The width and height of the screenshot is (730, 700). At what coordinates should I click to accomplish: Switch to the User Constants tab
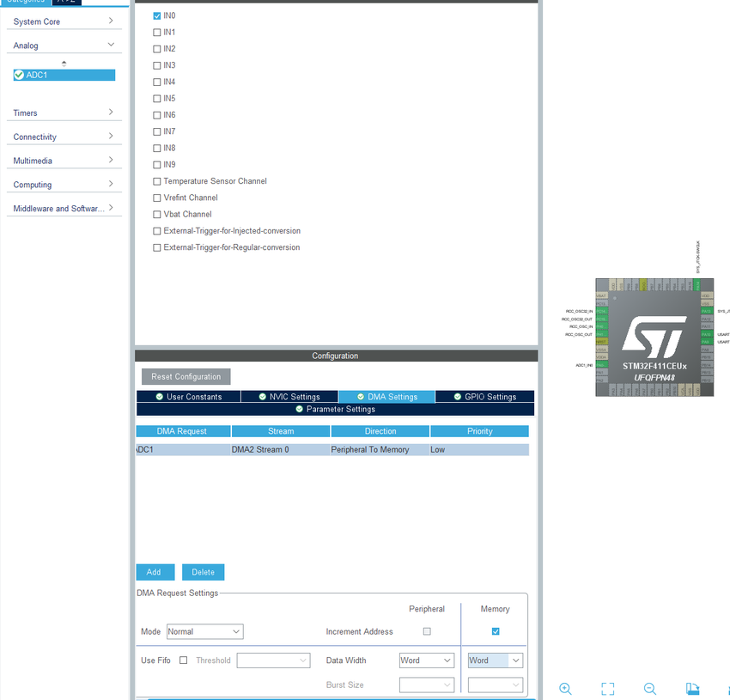tap(189, 397)
